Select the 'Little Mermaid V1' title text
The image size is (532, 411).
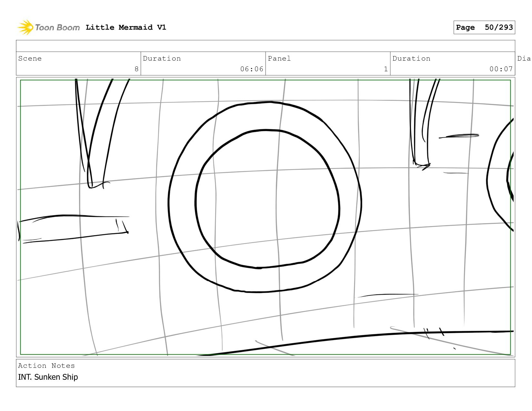point(126,27)
